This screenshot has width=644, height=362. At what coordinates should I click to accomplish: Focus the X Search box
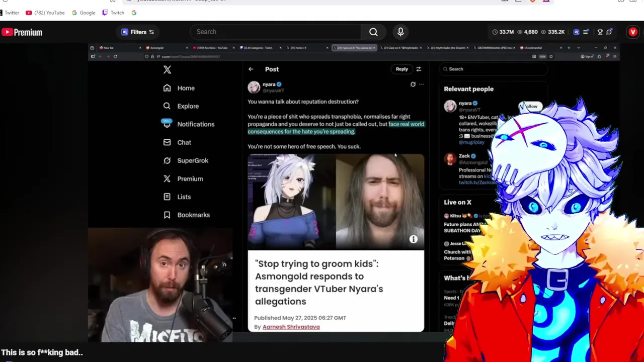click(493, 69)
